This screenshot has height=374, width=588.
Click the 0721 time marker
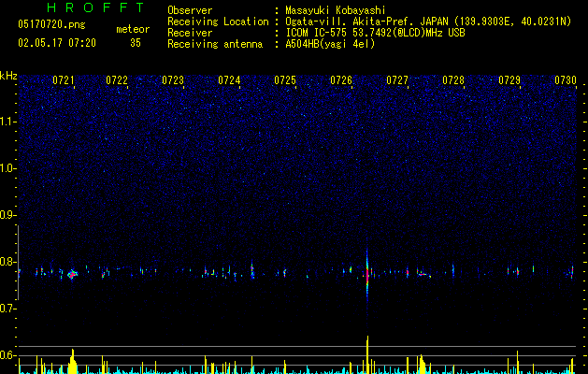(64, 80)
